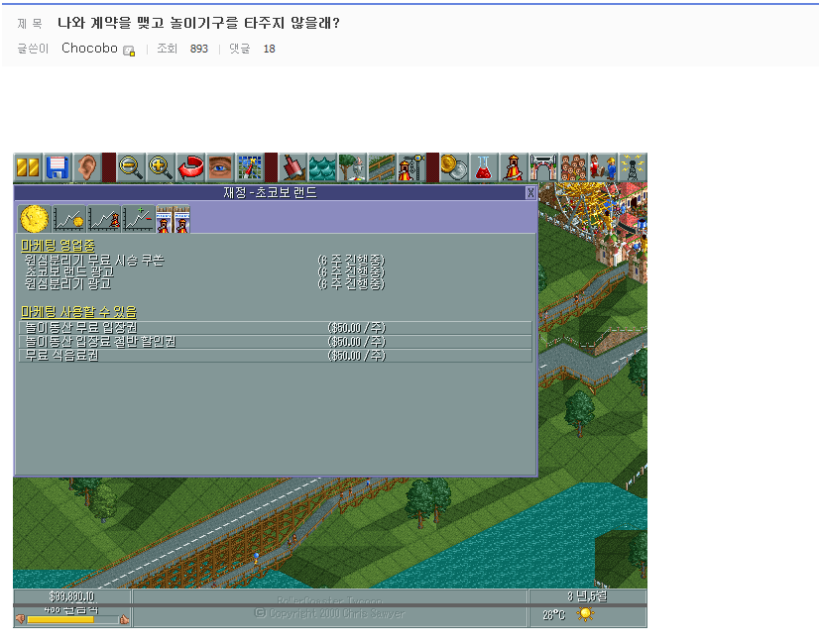Open sound options with the ear icon

tap(87, 167)
